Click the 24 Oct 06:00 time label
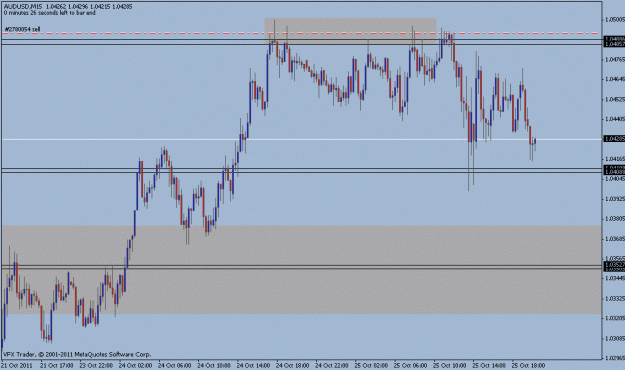625x370 pixels. point(175,365)
